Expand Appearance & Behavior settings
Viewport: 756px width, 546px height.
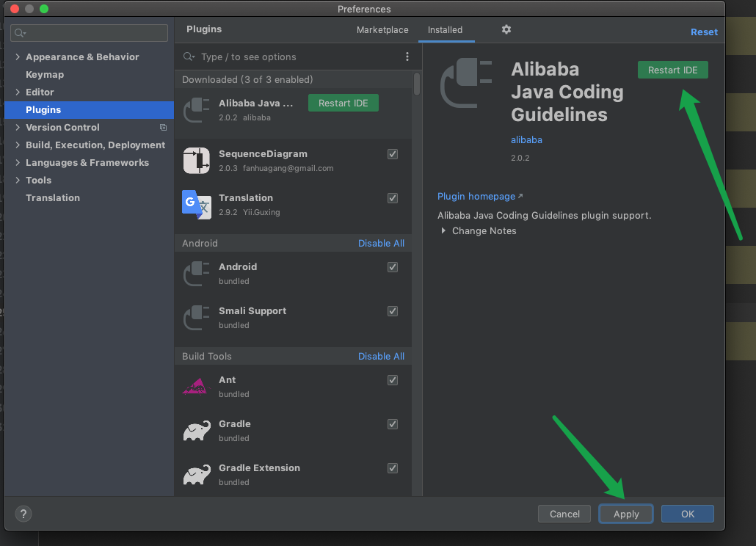(18, 57)
